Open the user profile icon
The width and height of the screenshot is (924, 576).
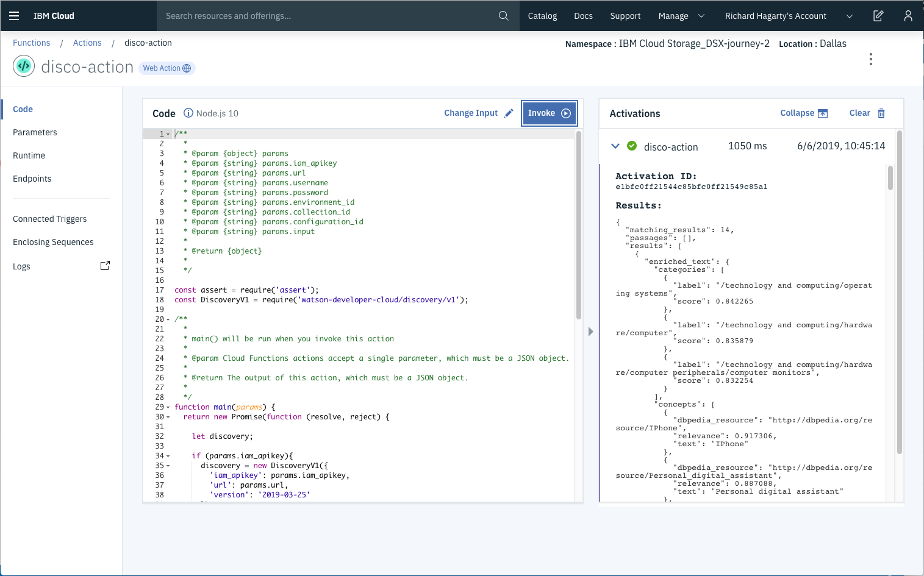pyautogui.click(x=908, y=16)
